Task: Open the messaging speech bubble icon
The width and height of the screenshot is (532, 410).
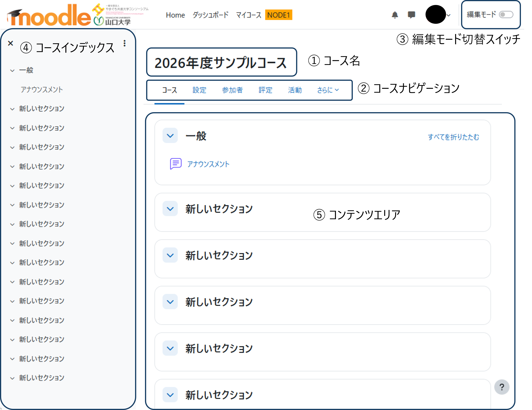Action: coord(411,15)
